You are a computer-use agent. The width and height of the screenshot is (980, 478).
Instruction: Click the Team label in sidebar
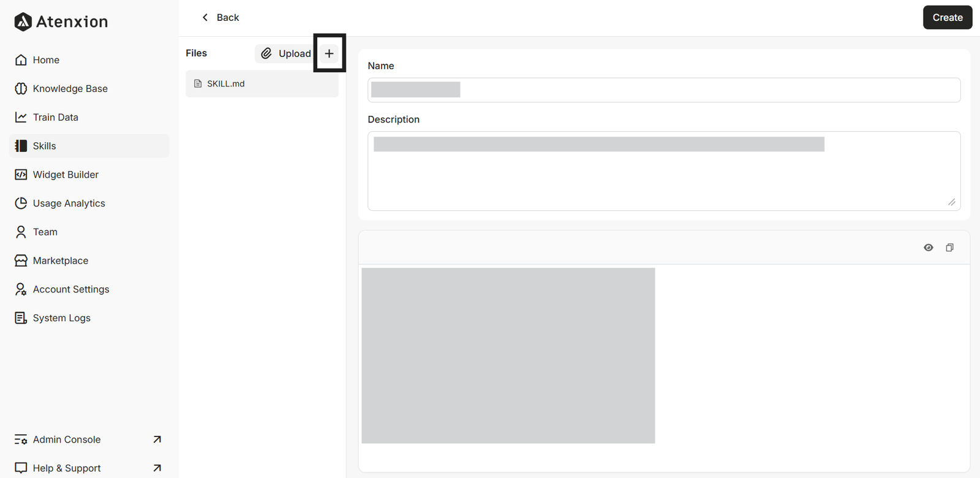pos(45,232)
